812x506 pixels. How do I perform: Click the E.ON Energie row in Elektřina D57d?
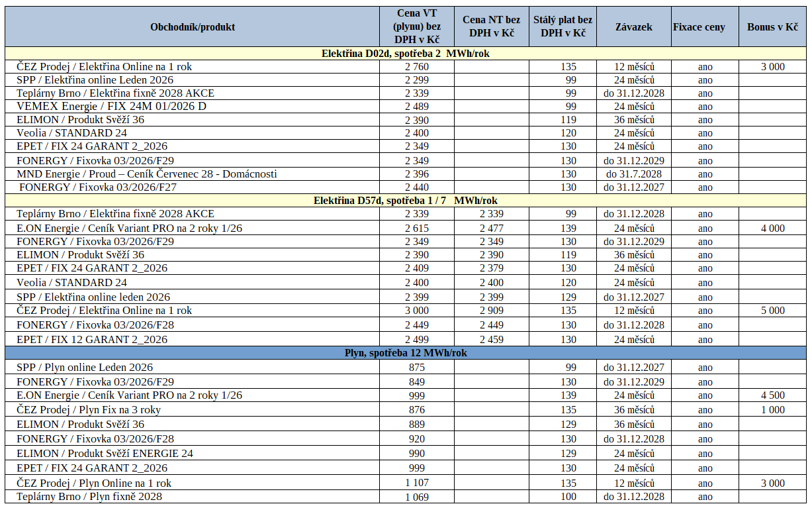129,228
